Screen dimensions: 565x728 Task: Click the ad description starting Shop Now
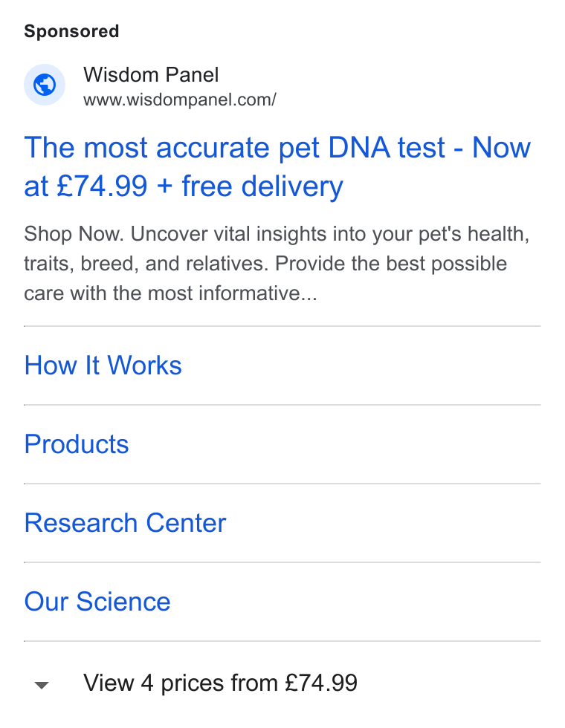tap(277, 264)
